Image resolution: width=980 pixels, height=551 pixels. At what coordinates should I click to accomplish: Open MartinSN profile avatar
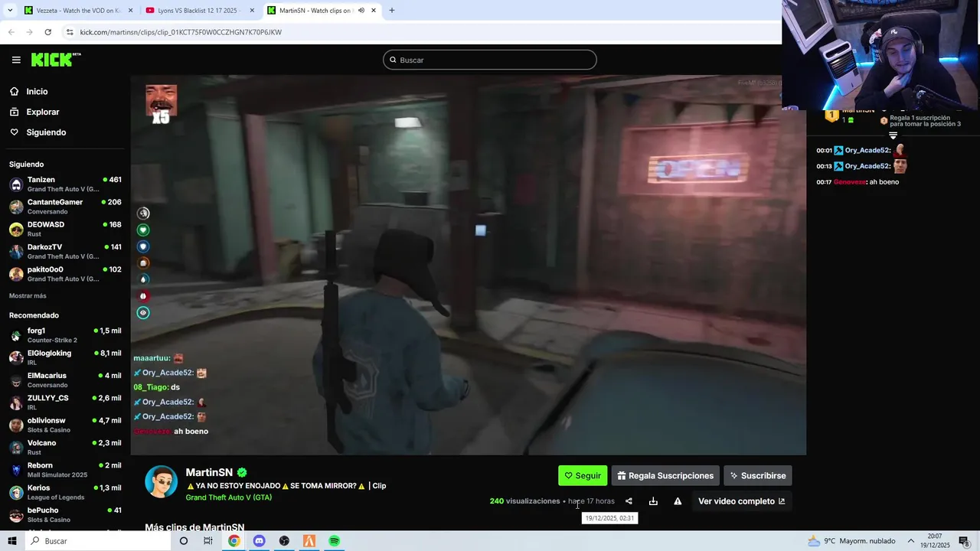[x=161, y=481]
